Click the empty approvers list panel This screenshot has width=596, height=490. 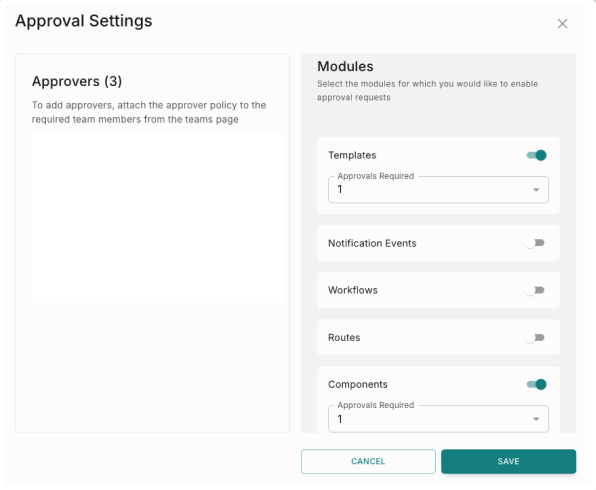[x=157, y=218]
